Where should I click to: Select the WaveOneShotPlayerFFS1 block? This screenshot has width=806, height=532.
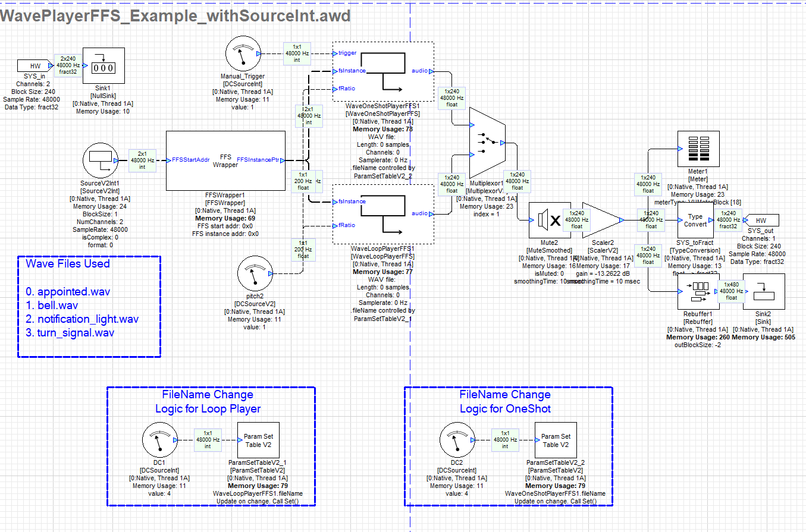tap(383, 71)
